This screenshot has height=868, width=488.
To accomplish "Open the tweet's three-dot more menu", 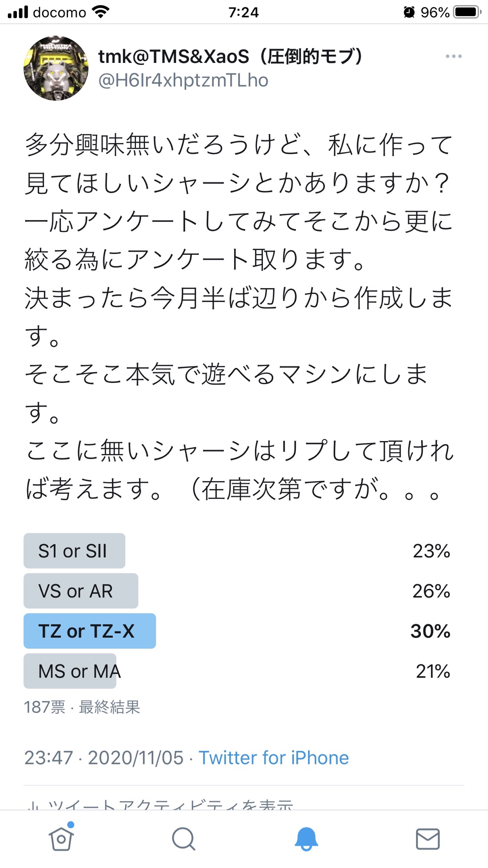I will click(453, 56).
